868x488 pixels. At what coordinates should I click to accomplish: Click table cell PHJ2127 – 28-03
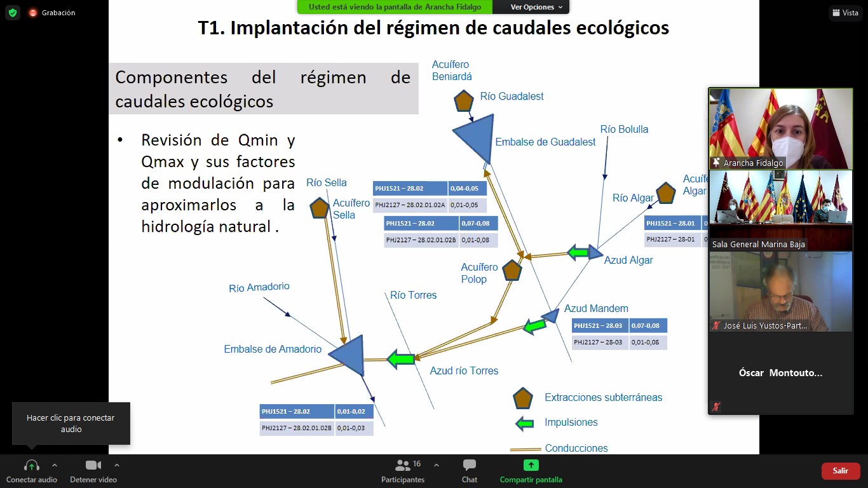coord(600,342)
